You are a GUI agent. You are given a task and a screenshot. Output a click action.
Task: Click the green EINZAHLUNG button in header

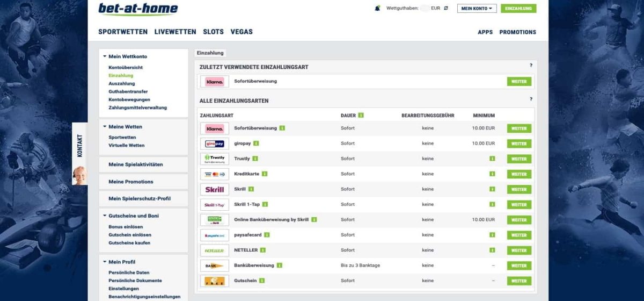click(518, 9)
